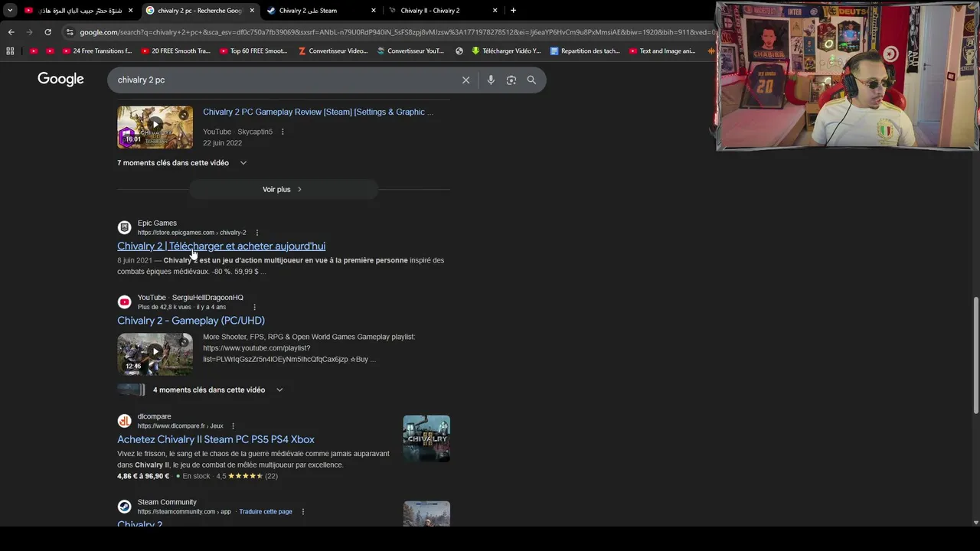Screen dimensions: 980x551
Task: Click the Epic Games site favicon
Action: (124, 227)
